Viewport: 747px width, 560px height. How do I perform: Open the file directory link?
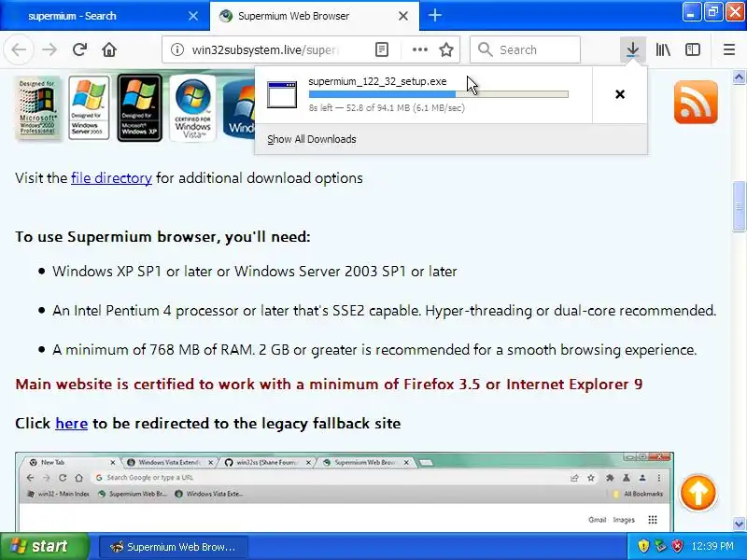click(111, 178)
